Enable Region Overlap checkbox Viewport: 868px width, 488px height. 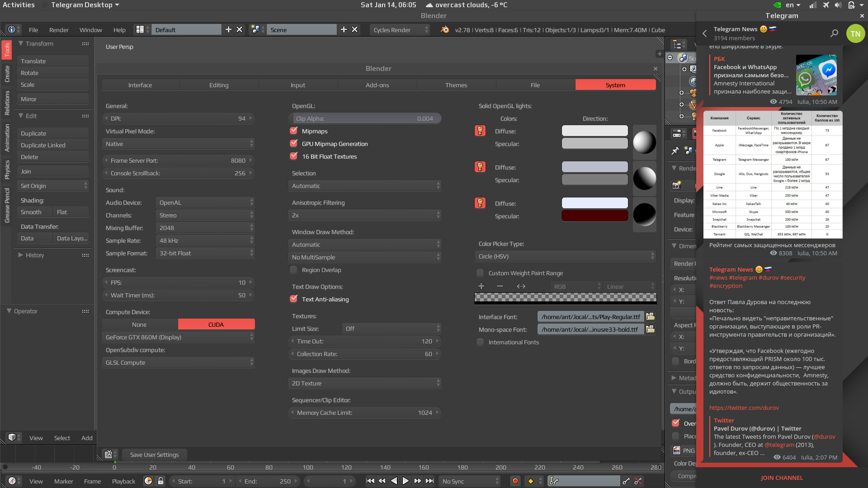click(293, 270)
